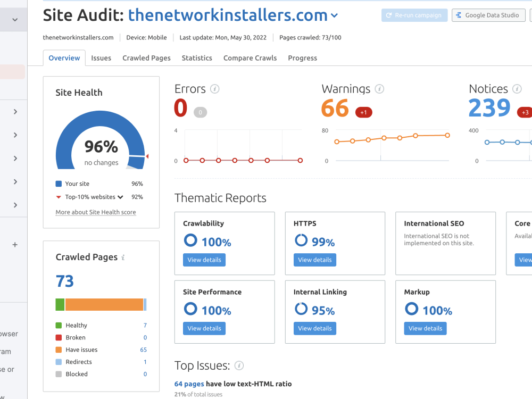Viewport: 532px width, 399px height.
Task: Expand the Top-10% websites dropdown
Action: click(x=120, y=197)
